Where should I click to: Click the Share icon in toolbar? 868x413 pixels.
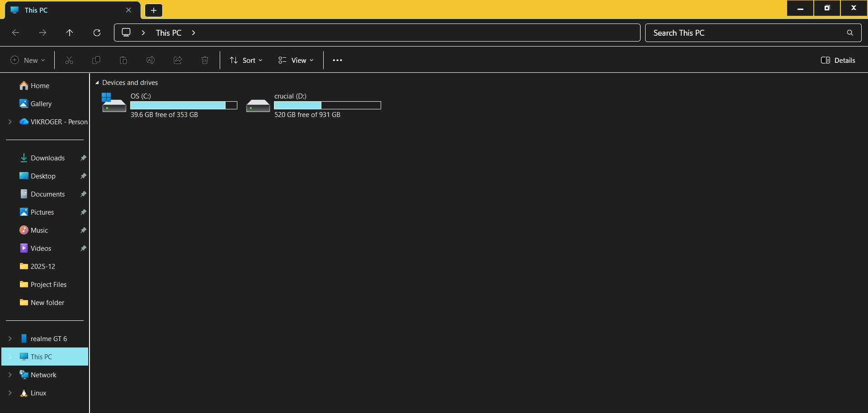178,60
